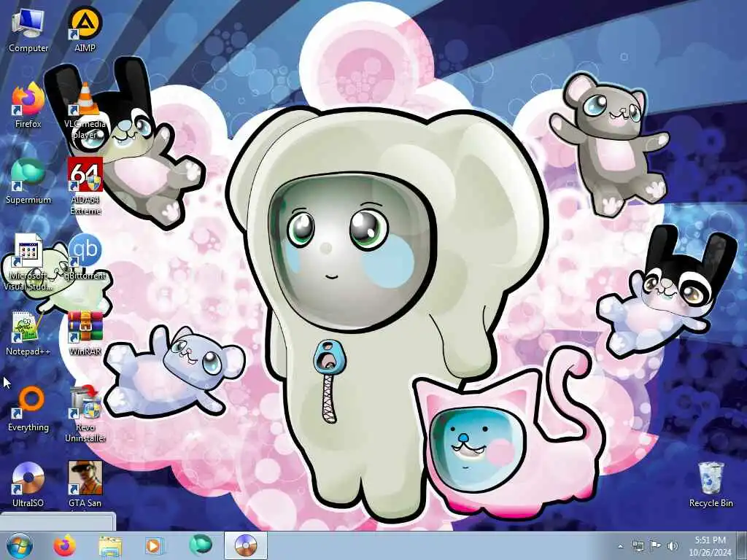The image size is (747, 560).
Task: Select the Supermium desktop shortcut
Action: 28,182
